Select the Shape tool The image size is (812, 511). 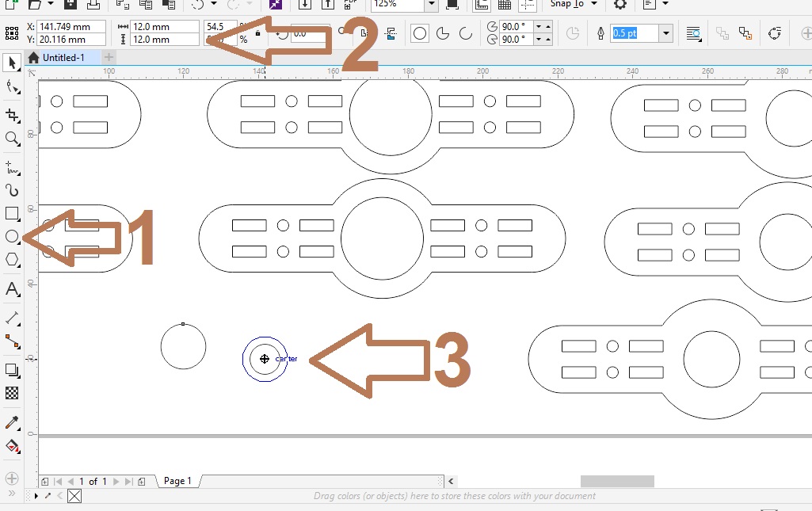(12, 87)
